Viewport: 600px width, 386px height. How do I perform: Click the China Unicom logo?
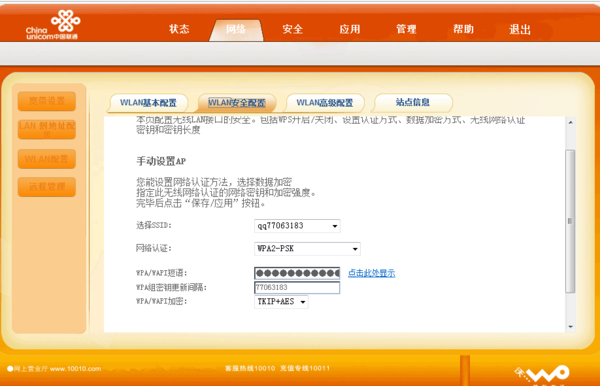[x=53, y=25]
